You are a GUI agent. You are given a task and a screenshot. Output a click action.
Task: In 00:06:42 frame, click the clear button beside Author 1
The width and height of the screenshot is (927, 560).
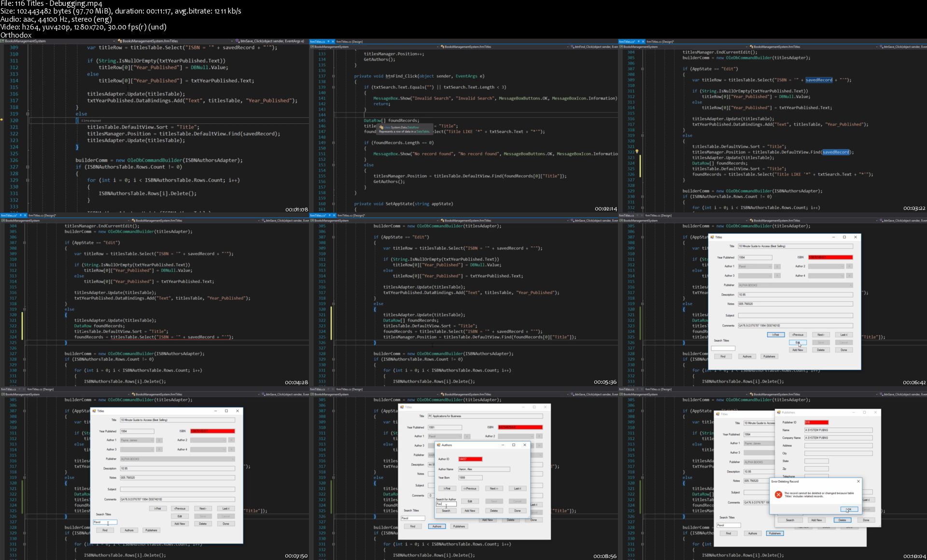(777, 266)
